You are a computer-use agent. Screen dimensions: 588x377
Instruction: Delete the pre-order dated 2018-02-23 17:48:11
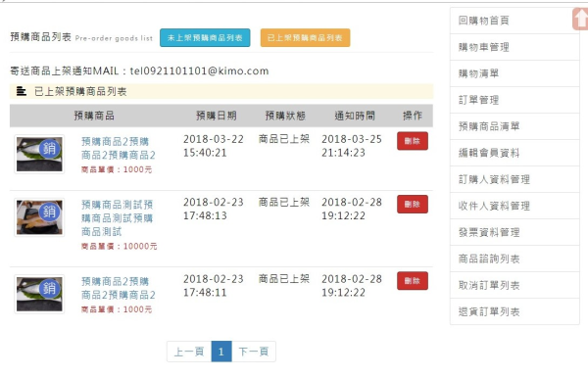click(413, 281)
